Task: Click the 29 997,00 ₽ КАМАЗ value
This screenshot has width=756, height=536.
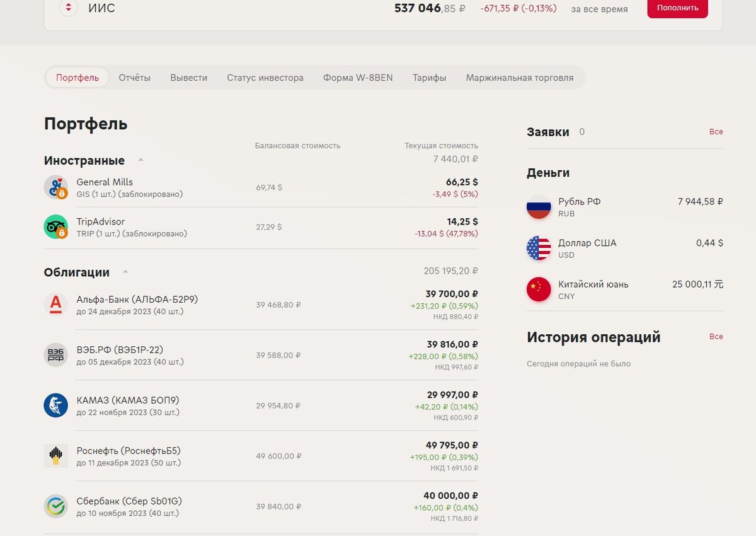Action: [x=452, y=395]
